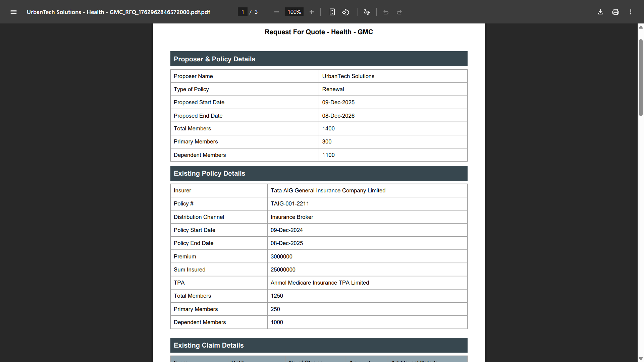The height and width of the screenshot is (362, 644).
Task: Zoom out of the document
Action: (x=276, y=12)
